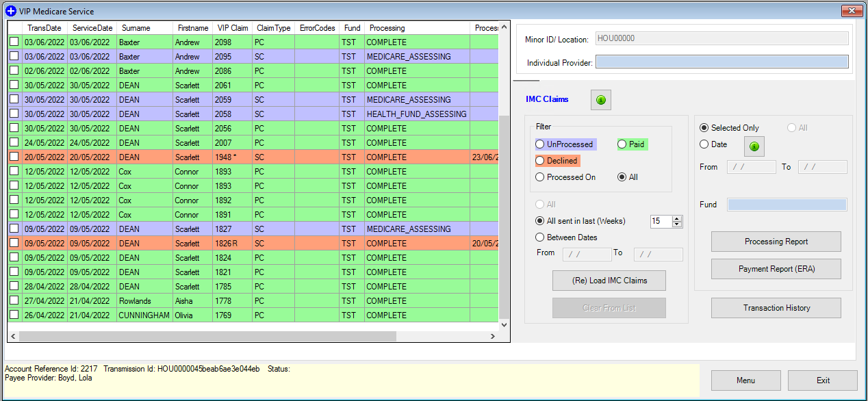Viewport: 868px width, 401px height.
Task: View Transaction History
Action: (776, 307)
